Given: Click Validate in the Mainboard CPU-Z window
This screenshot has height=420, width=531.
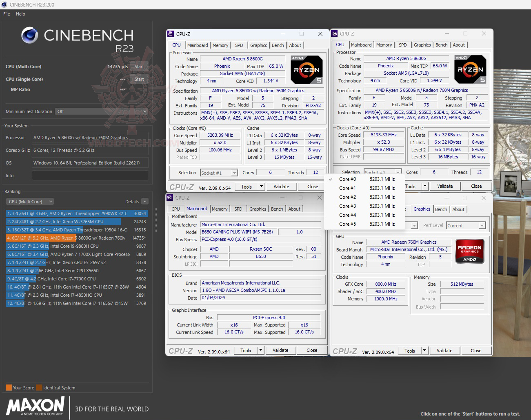Looking at the screenshot, I should pyautogui.click(x=280, y=350).
